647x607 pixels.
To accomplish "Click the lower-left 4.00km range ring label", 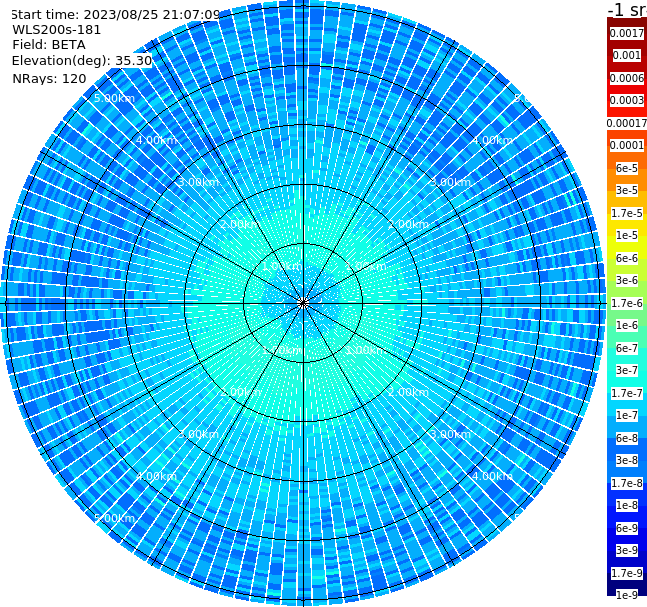I will pos(156,476).
